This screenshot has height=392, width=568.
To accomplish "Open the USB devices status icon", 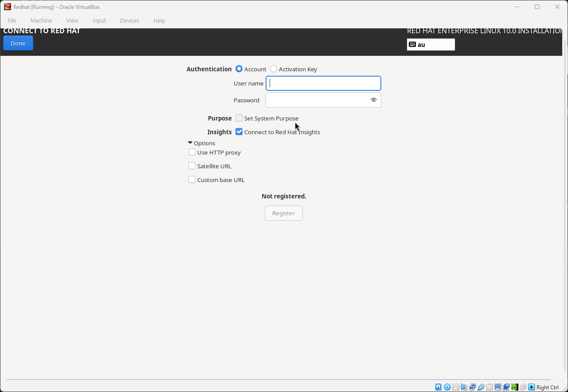I will (481, 387).
